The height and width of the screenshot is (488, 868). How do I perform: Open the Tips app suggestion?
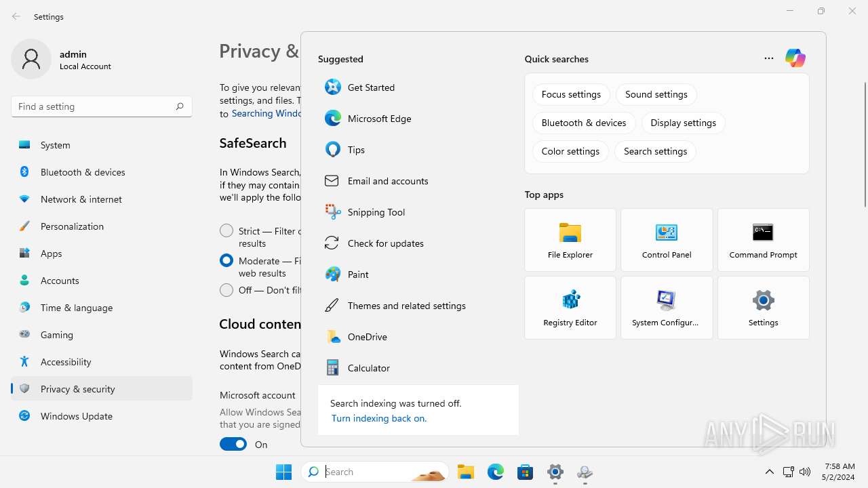418,150
